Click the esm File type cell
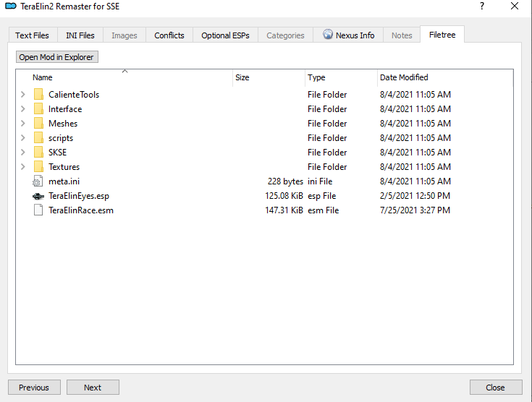This screenshot has height=402, width=532. click(323, 210)
